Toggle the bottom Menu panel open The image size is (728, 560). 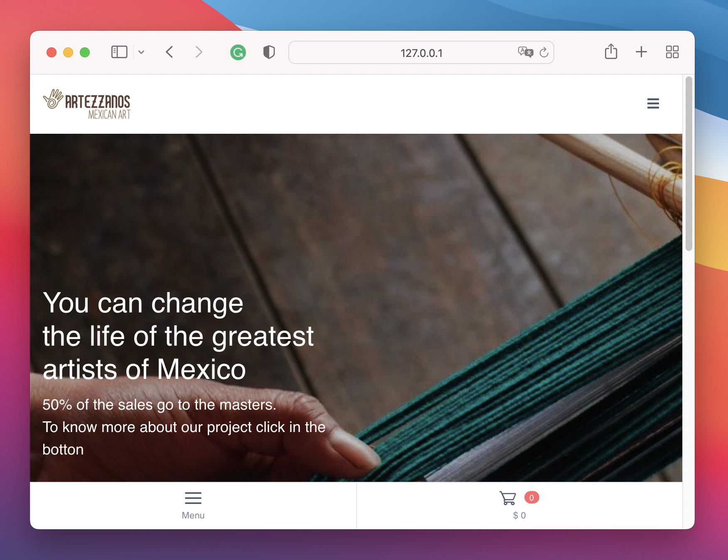193,498
